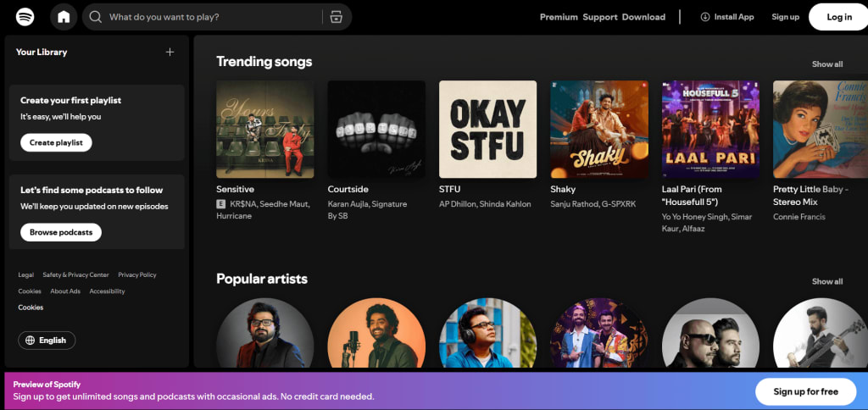Viewport: 868px width, 410px height.
Task: Click the Popular artists heading
Action: 262,279
